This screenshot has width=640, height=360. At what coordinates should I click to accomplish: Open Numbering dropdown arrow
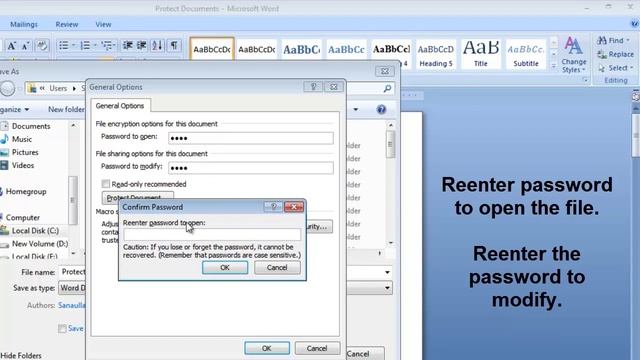coord(95,45)
